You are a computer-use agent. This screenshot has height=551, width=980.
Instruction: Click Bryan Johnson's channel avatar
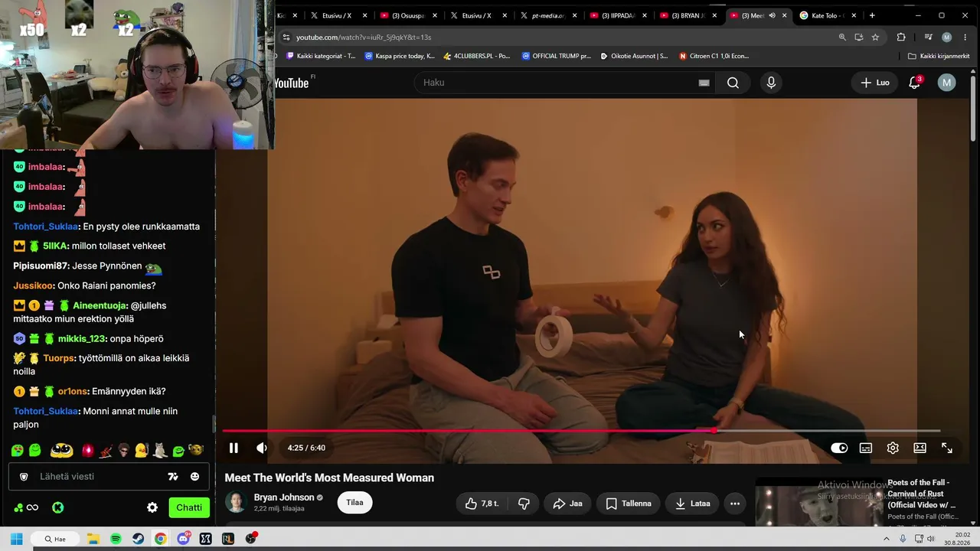coord(237,502)
